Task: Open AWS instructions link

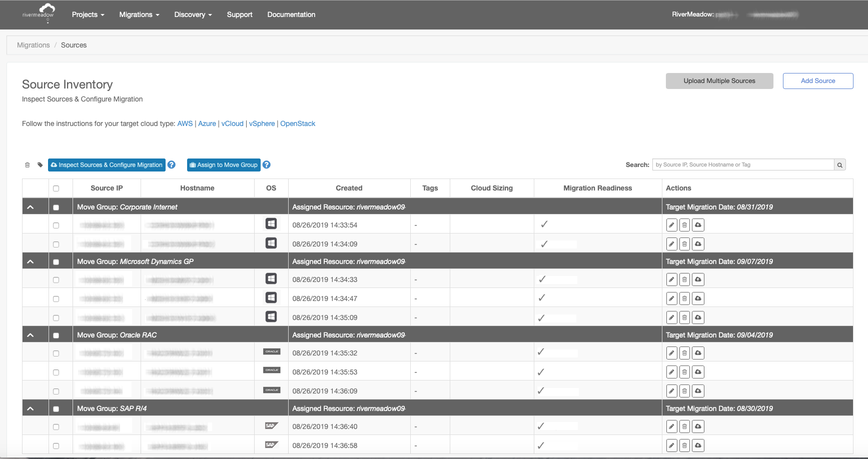Action: (x=185, y=123)
